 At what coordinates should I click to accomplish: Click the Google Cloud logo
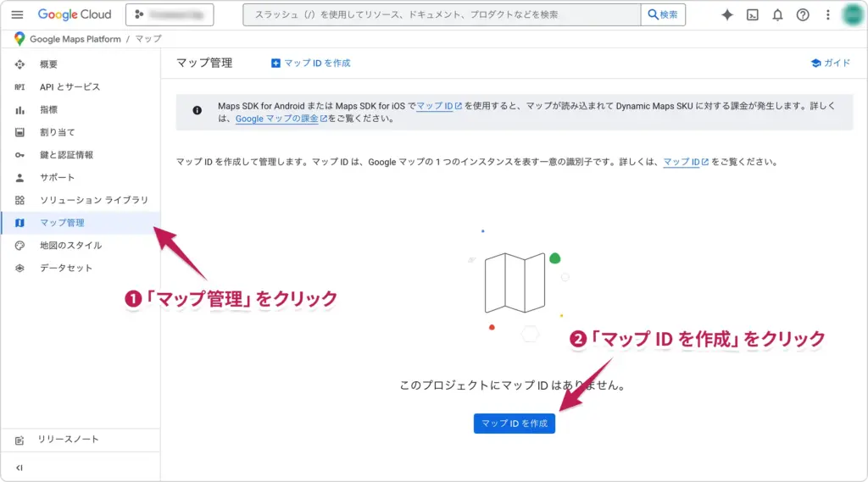(75, 14)
